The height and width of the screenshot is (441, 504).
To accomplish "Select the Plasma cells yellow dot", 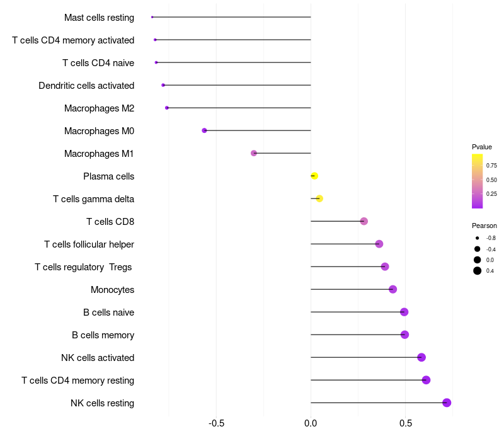I will point(314,176).
